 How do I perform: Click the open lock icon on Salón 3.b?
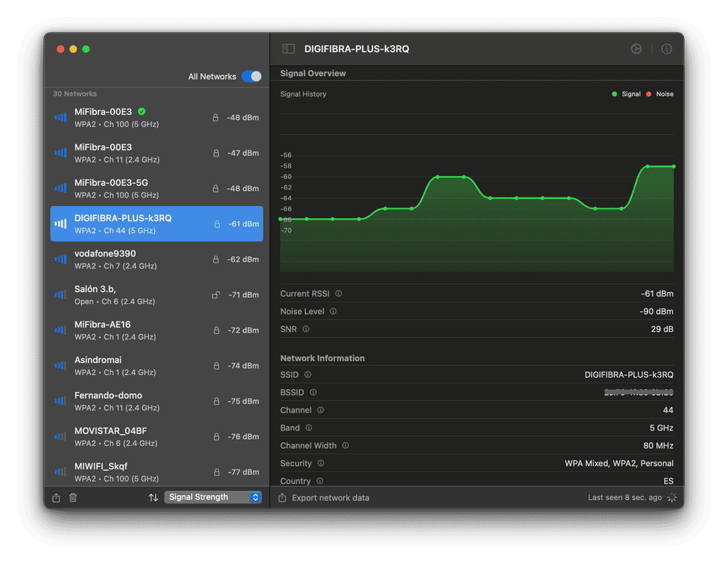click(216, 295)
